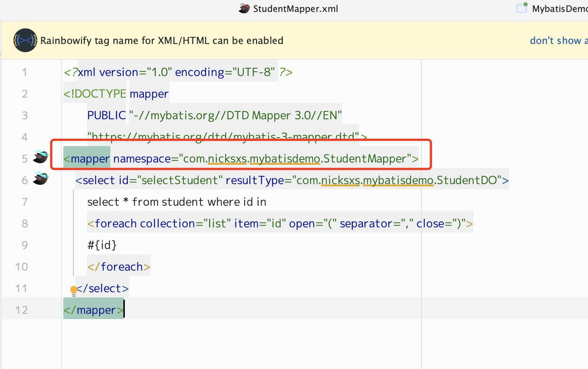This screenshot has height=369, width=588.
Task: Click the MyBatis gutter icon on line 6
Action: pyautogui.click(x=40, y=179)
